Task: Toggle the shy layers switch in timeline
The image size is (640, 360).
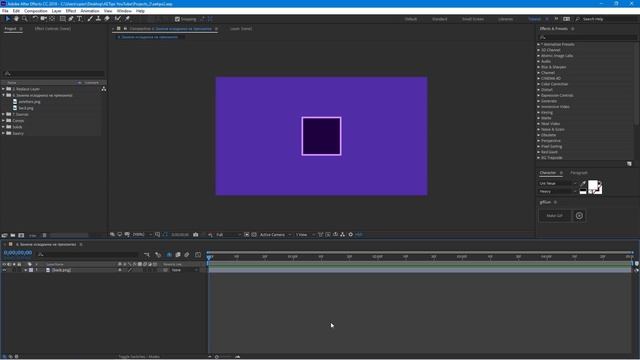Action: pos(169,255)
